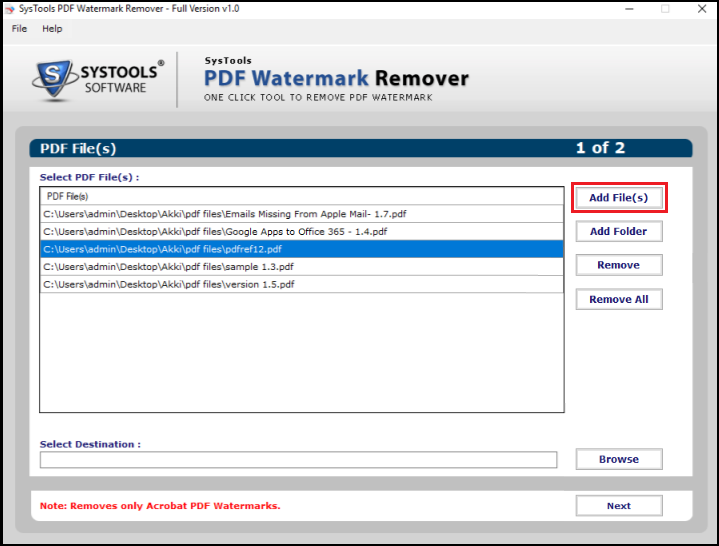
Task: Click the Add Folder button
Action: 619,232
